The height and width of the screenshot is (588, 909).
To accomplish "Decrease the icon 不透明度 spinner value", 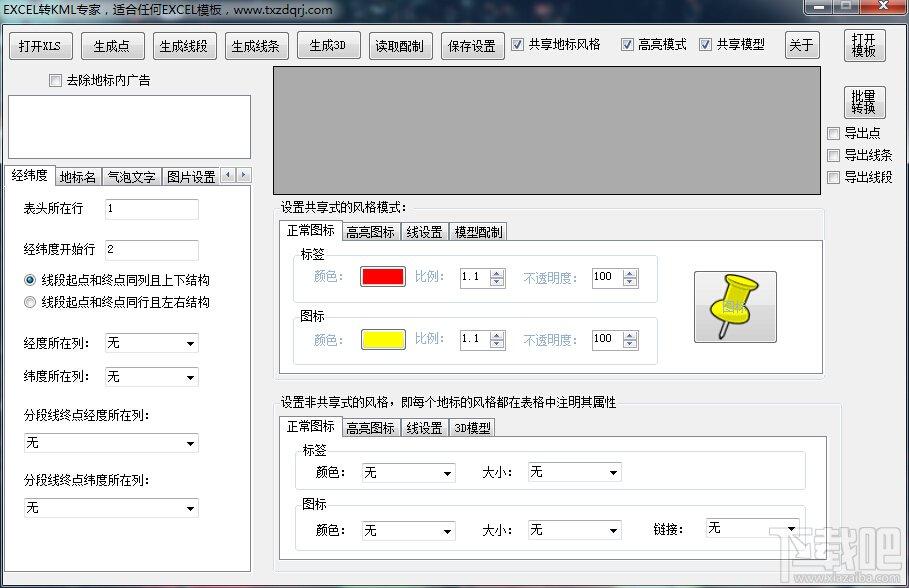I will pyautogui.click(x=629, y=344).
